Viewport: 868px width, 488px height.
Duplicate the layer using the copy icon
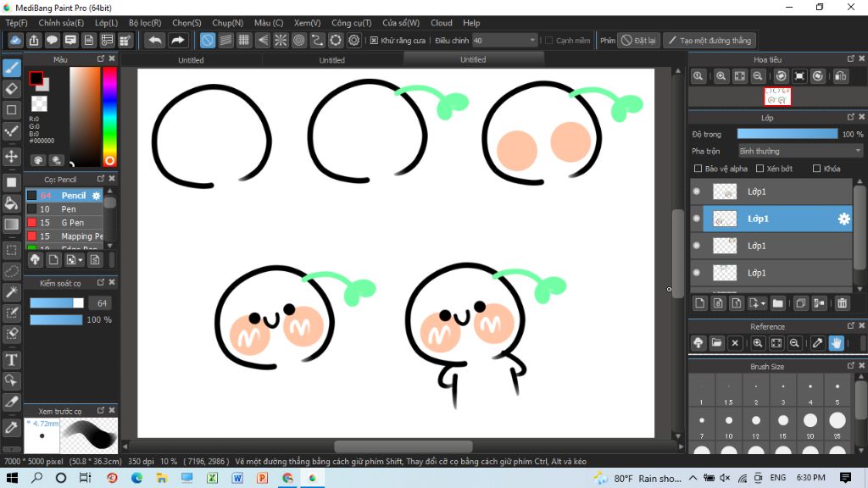800,303
